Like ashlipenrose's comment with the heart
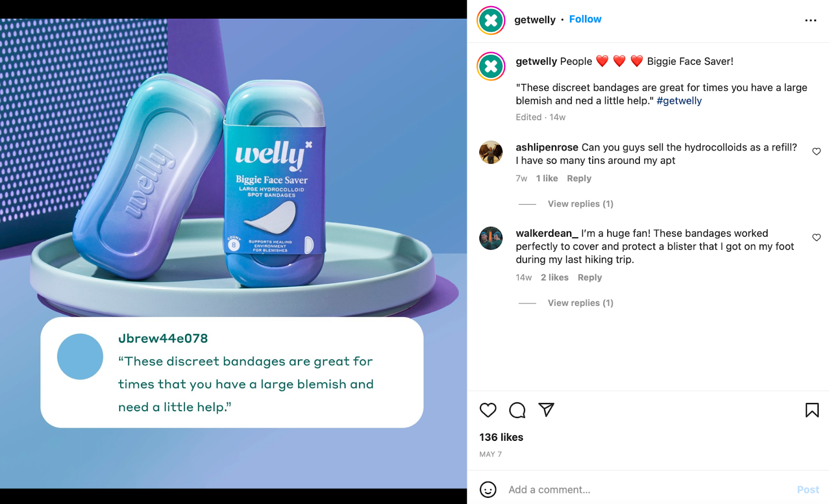 point(817,151)
